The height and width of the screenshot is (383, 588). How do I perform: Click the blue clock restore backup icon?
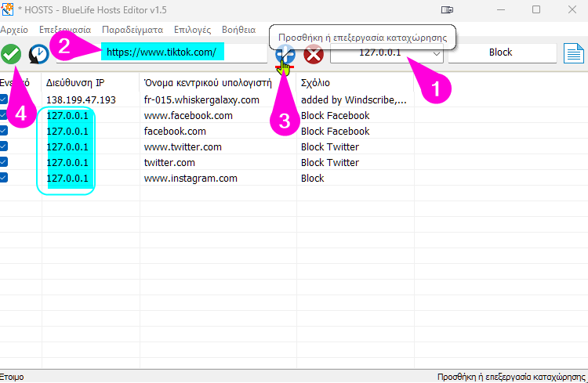(x=39, y=54)
